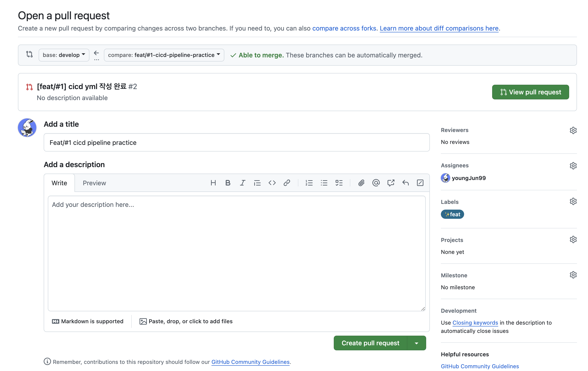This screenshot has width=588, height=371.
Task: Mention a user with @ icon
Action: click(376, 183)
